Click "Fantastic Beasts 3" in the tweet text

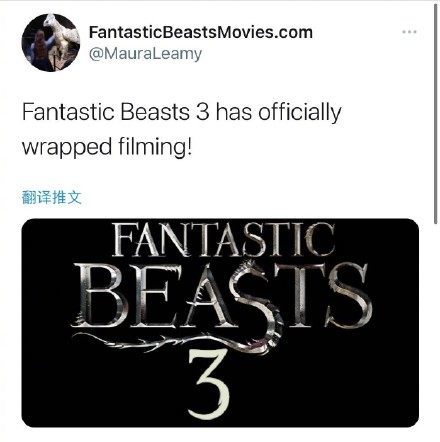tap(116, 112)
